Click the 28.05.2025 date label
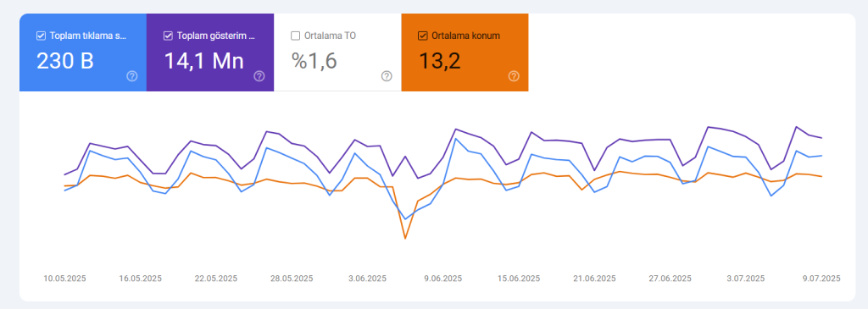This screenshot has height=309, width=868. click(292, 278)
